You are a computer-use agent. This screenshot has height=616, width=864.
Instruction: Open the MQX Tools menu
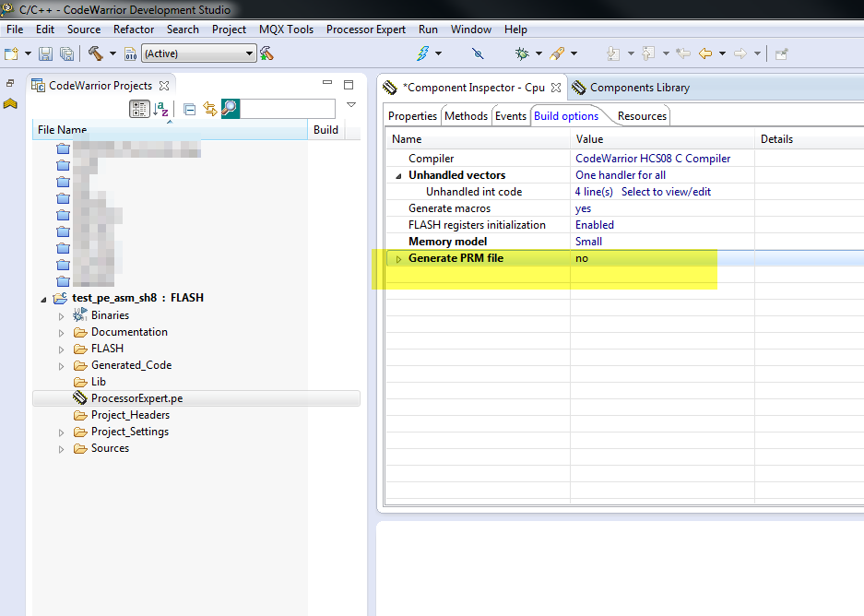click(286, 30)
